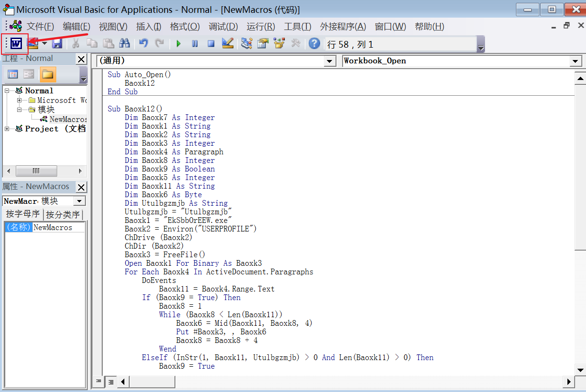Open the 编辑(E) menu
586x392 pixels.
[x=76, y=27]
